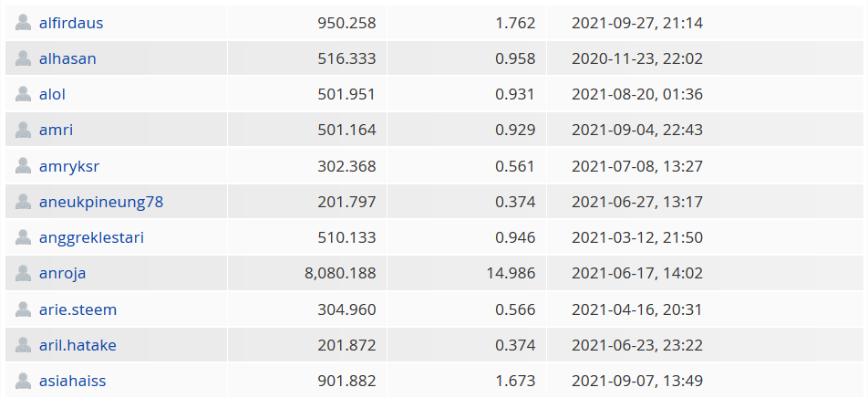The height and width of the screenshot is (398, 868).
Task: Click the user icon next to anroja
Action: click(24, 273)
